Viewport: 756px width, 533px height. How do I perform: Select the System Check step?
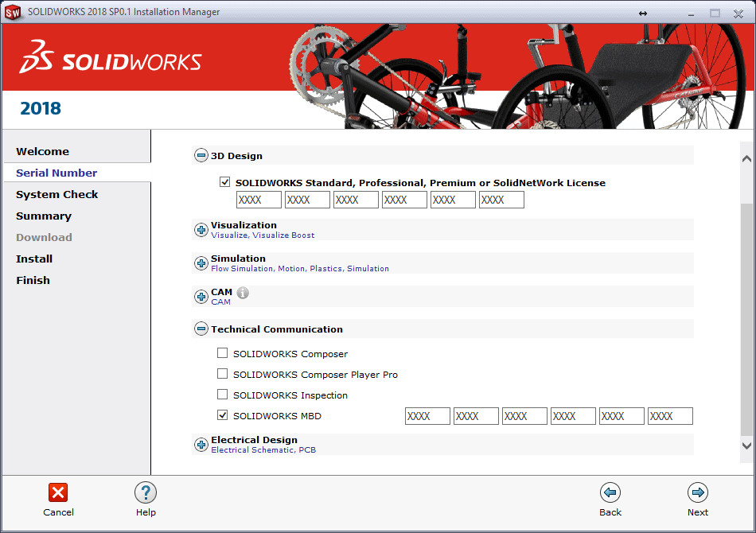point(57,194)
